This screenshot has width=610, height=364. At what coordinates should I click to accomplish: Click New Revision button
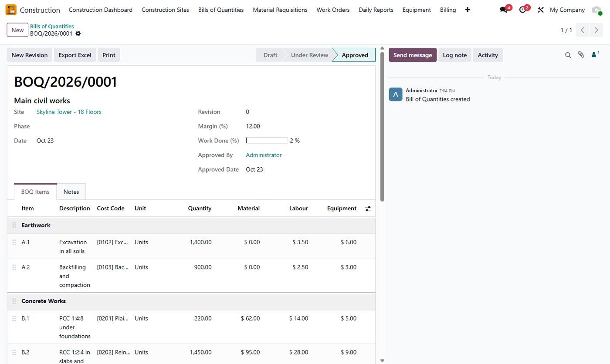point(30,55)
